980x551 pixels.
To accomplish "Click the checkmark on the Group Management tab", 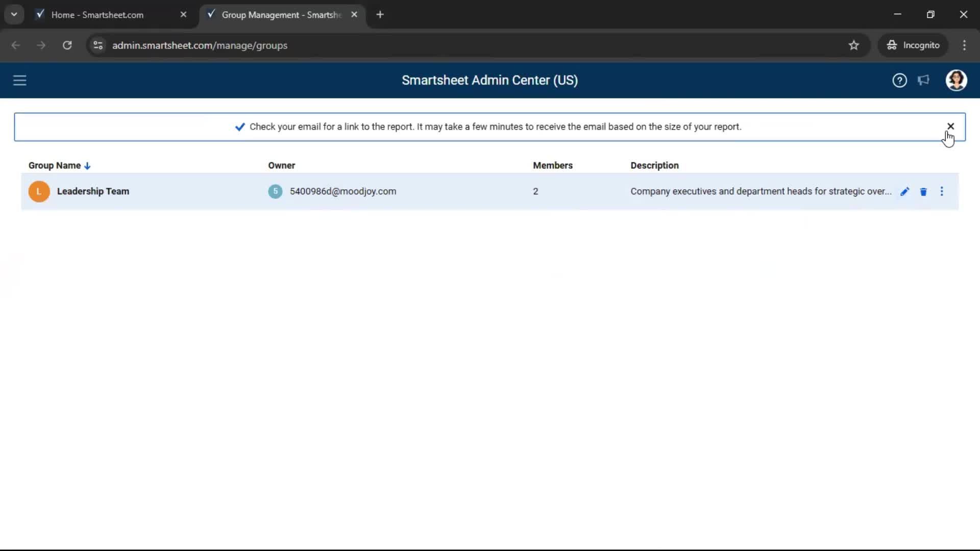I will click(211, 14).
